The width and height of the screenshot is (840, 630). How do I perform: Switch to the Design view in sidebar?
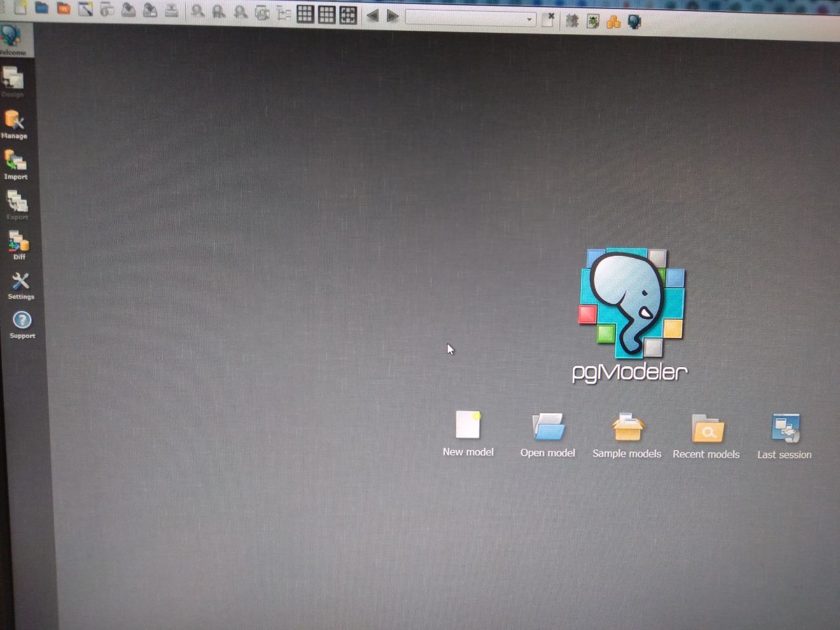(13, 82)
